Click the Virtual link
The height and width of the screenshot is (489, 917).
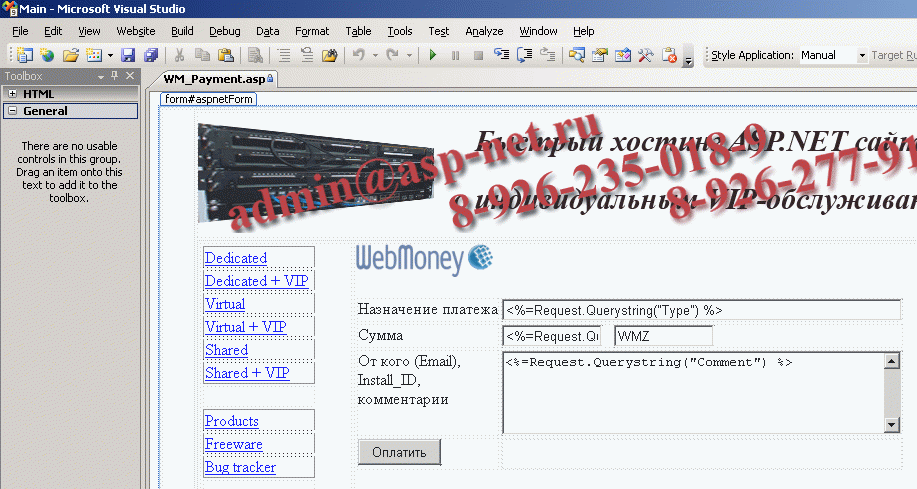click(x=225, y=304)
